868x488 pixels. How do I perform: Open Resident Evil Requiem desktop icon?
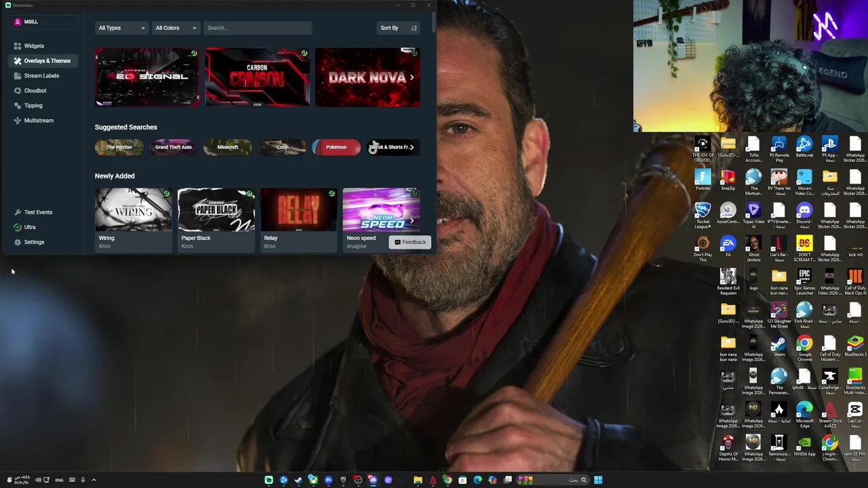(728, 283)
